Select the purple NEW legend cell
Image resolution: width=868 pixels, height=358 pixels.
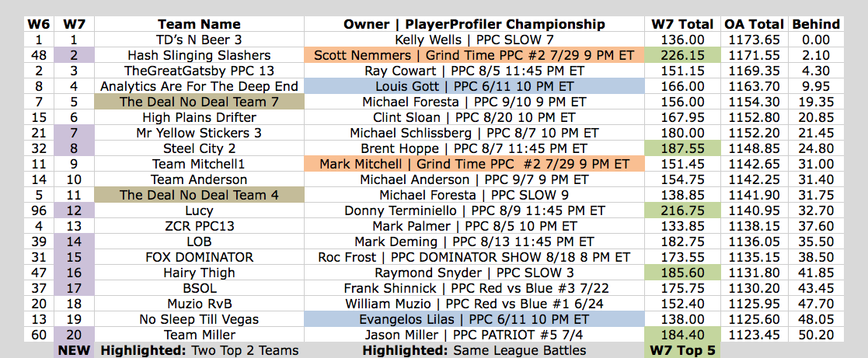[74, 350]
